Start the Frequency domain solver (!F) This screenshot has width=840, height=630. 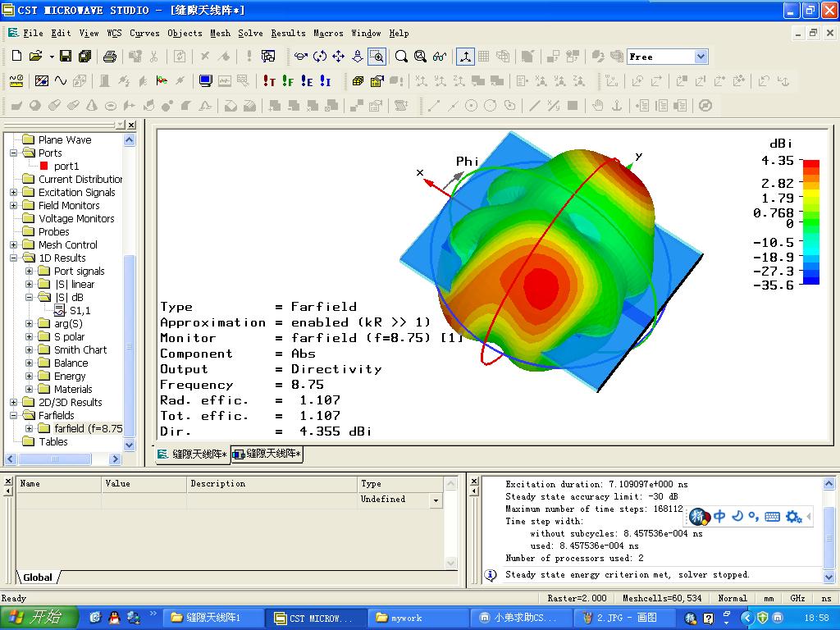tap(288, 81)
